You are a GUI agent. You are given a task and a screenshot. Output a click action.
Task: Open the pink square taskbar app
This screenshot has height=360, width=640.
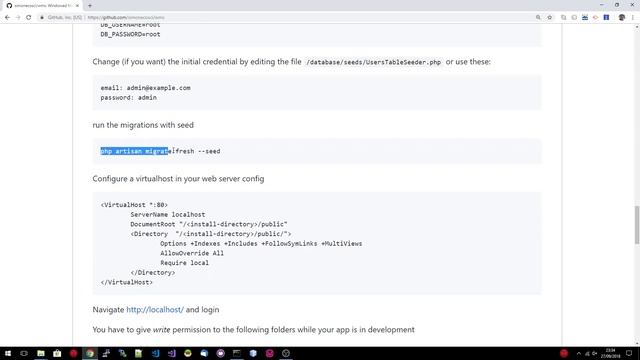click(269, 353)
